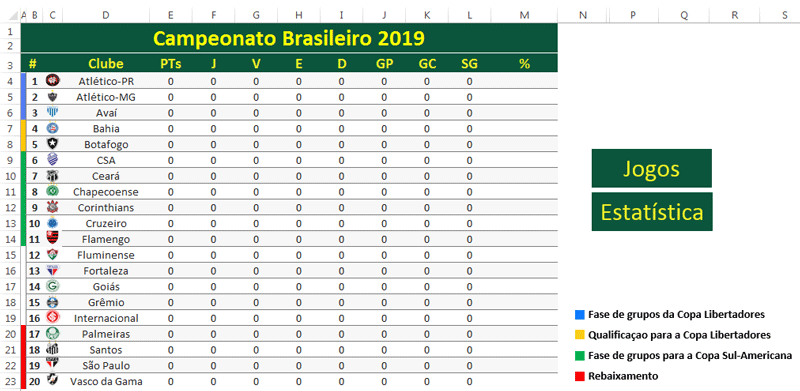Click the PTs column header cell
800x391 pixels.
click(x=171, y=64)
